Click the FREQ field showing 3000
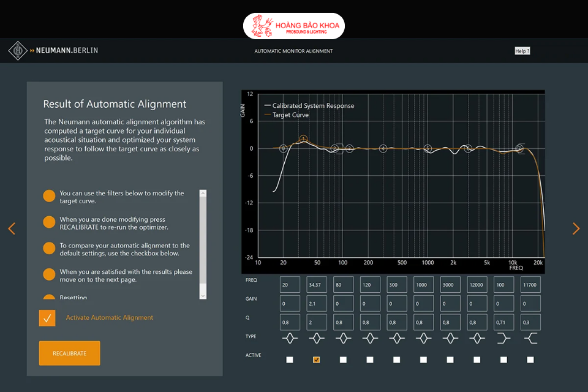588x392 pixels. [450, 285]
